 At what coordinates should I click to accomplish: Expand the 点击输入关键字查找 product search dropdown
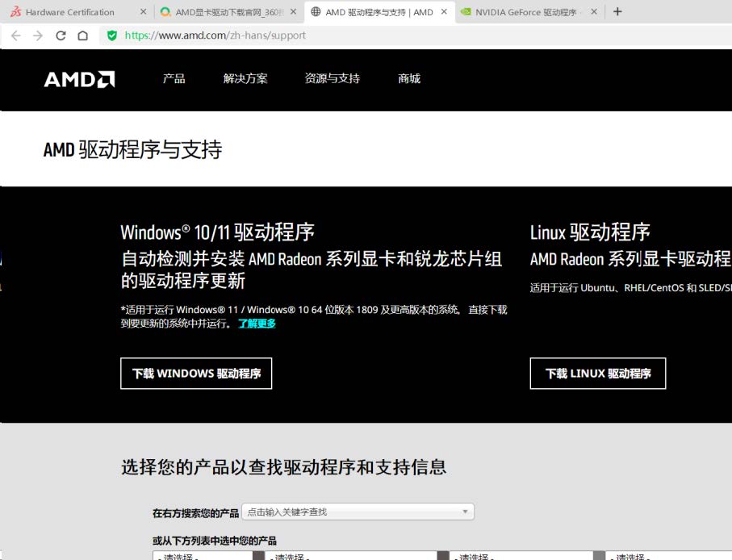point(358,512)
